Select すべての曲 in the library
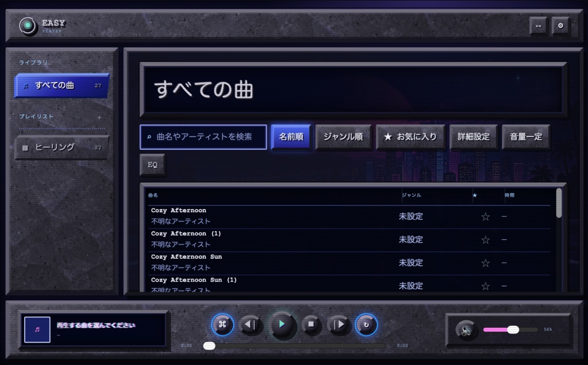 pos(62,86)
